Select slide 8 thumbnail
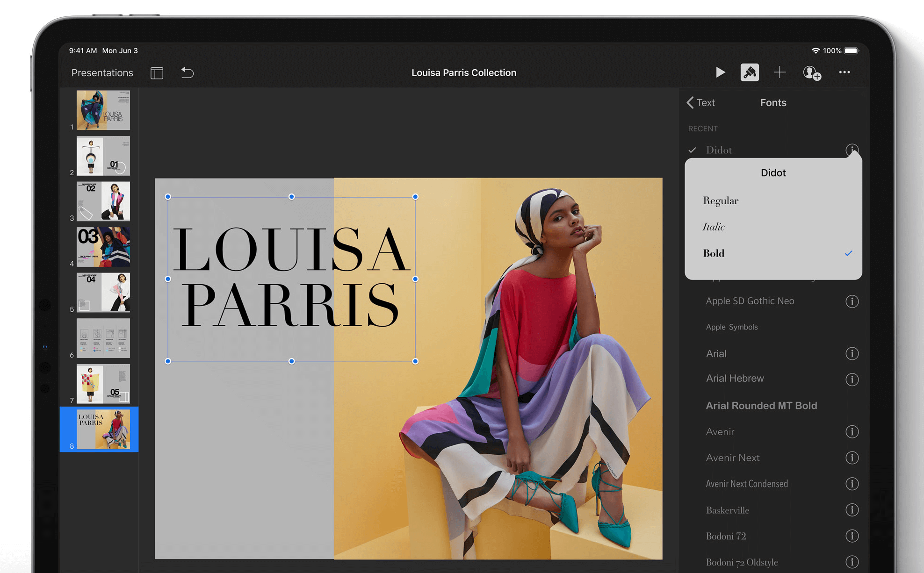This screenshot has width=924, height=573. 103,430
